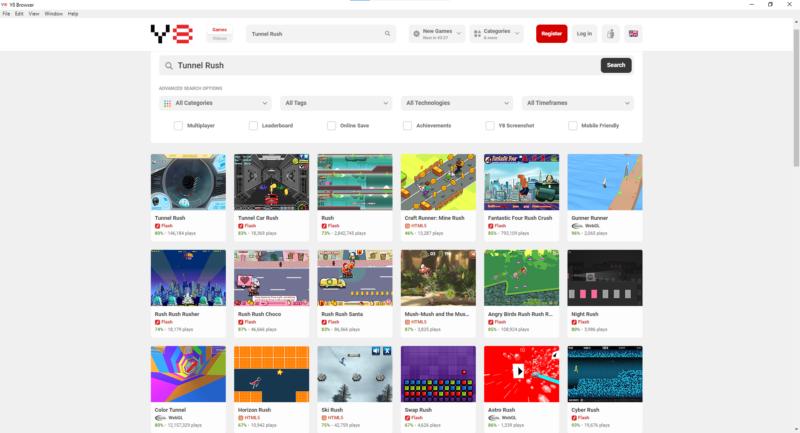The height and width of the screenshot is (433, 800).
Task: Click the Flash icon under Rush Rush Rusher
Action: 158,322
